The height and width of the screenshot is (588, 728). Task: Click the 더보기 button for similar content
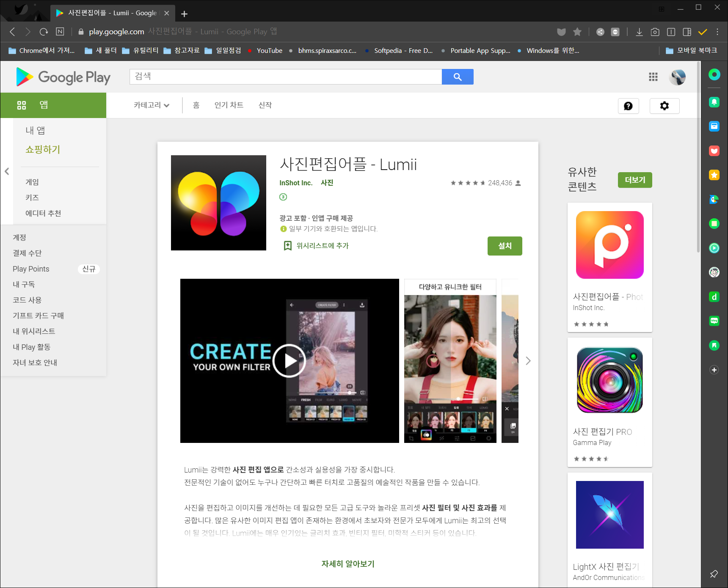(x=635, y=180)
